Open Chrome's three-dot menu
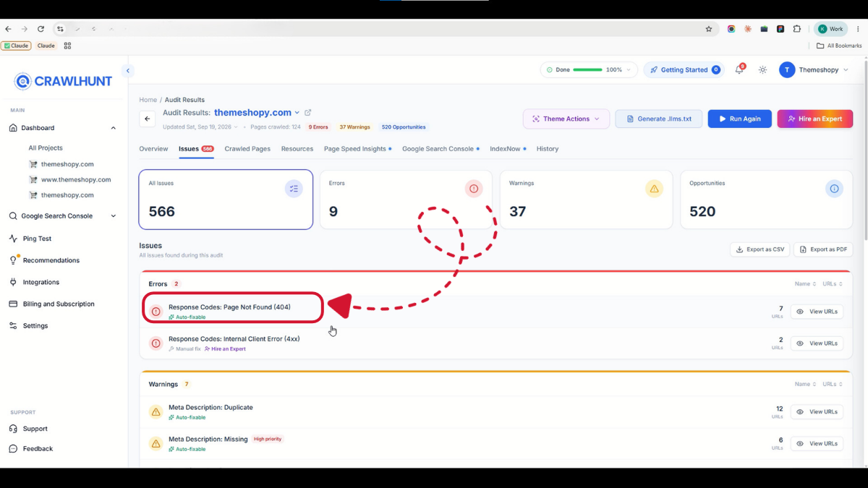 click(858, 29)
